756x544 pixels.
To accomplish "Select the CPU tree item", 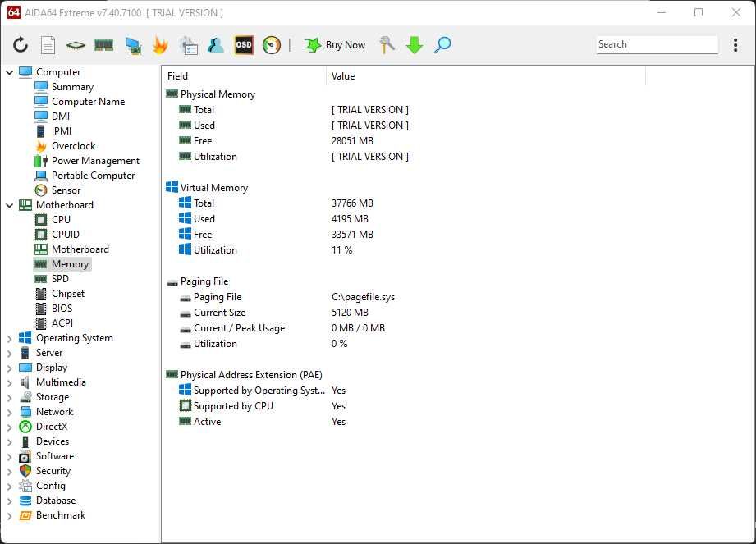I will (62, 220).
